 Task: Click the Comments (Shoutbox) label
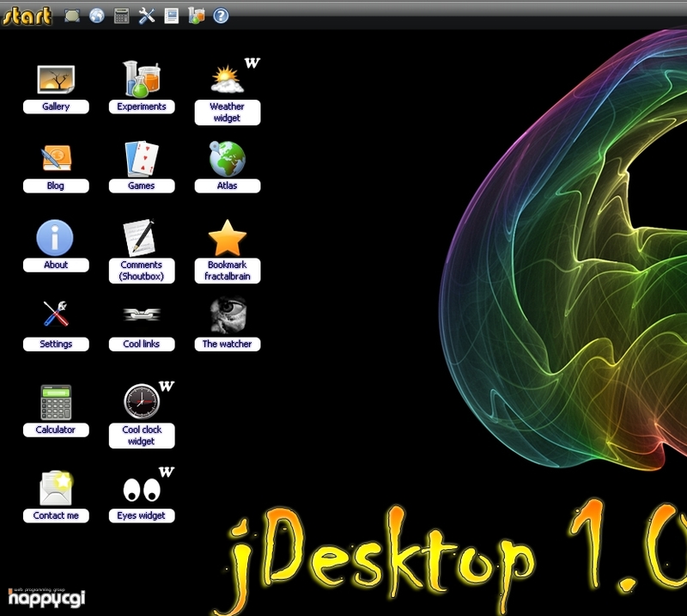142,271
